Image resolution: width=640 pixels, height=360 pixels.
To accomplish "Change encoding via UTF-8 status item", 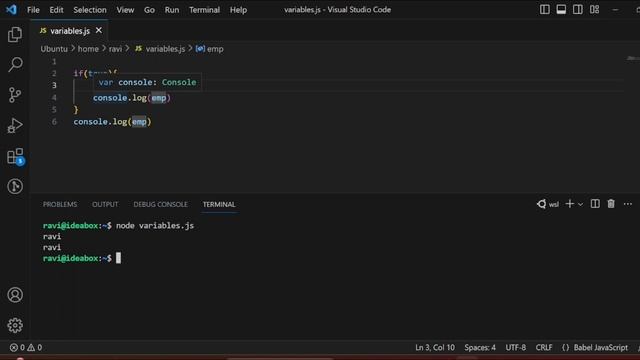I will click(x=516, y=347).
